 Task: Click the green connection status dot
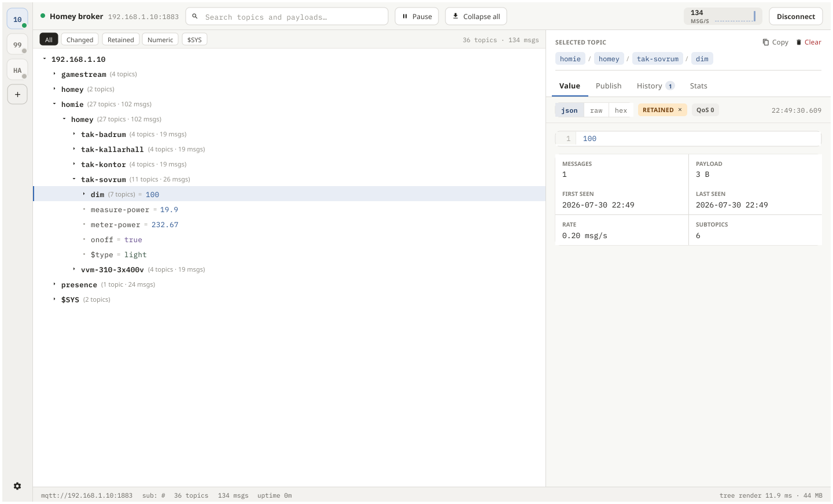coord(43,16)
